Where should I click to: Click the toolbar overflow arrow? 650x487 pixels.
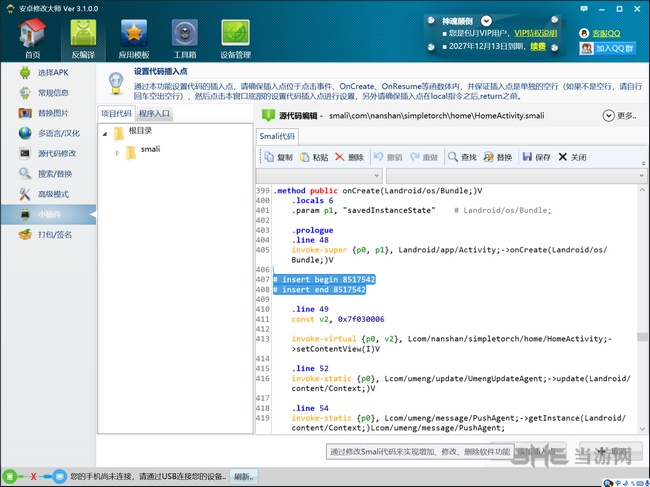[x=643, y=163]
